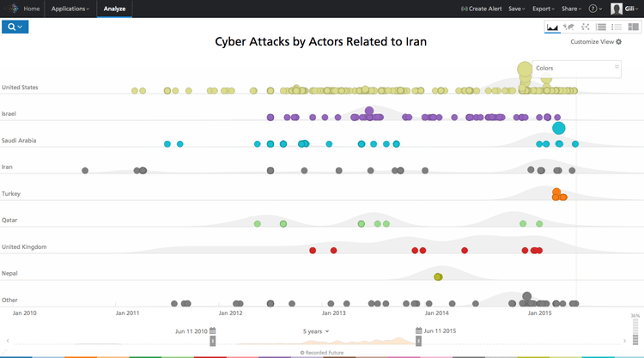Collapse the Colors legend panel
644x358 pixels.
tap(617, 66)
